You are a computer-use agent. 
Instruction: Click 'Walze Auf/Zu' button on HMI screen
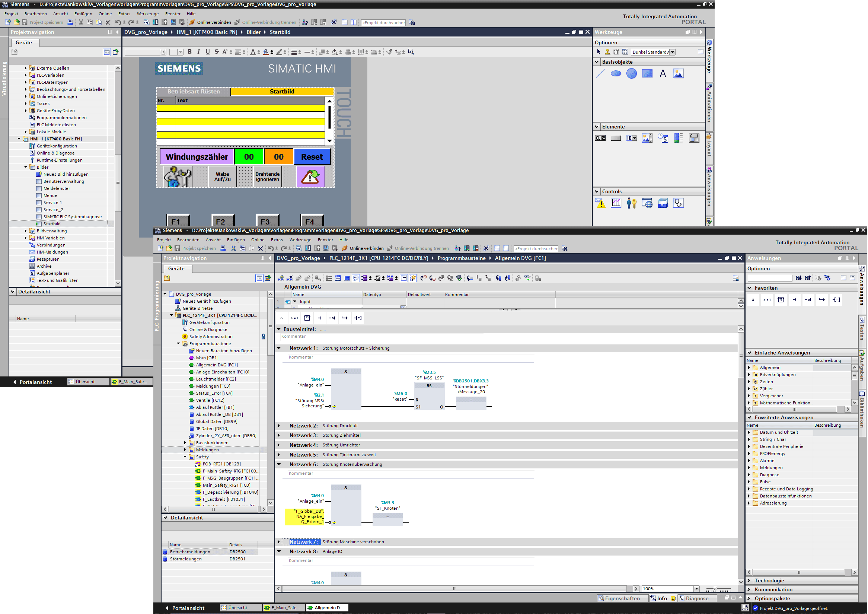[223, 177]
